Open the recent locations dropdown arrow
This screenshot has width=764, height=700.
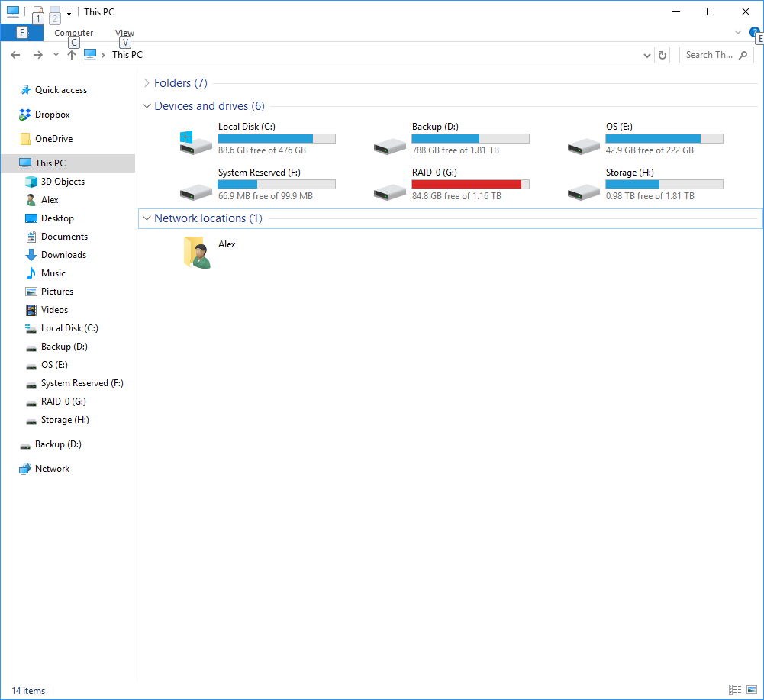56,55
